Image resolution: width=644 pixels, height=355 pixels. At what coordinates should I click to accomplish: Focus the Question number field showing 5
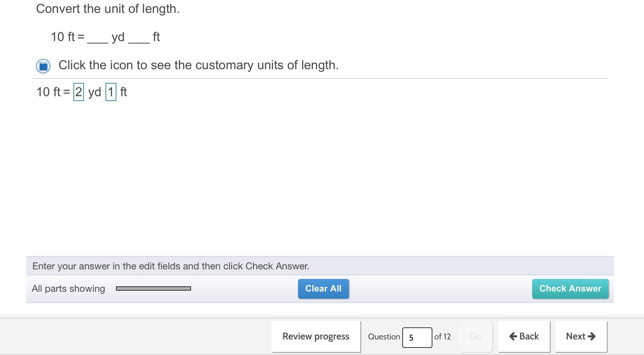click(417, 337)
